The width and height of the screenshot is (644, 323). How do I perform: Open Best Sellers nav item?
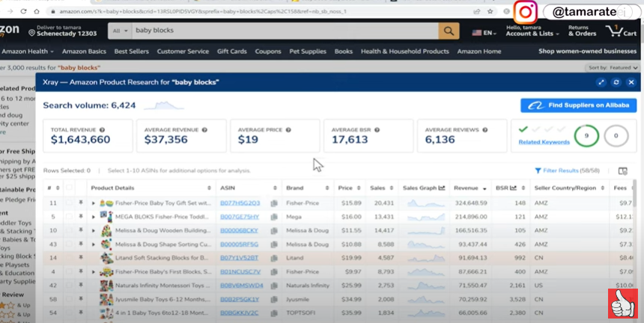pyautogui.click(x=132, y=52)
